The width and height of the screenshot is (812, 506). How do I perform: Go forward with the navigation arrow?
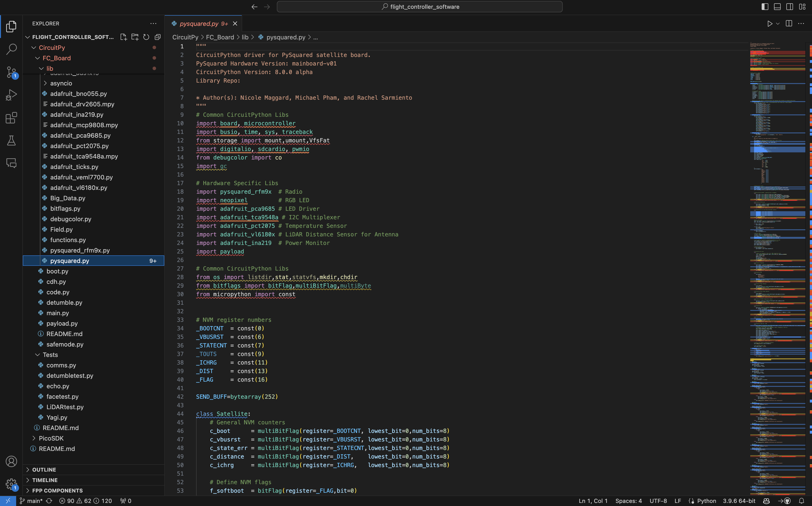(267, 7)
